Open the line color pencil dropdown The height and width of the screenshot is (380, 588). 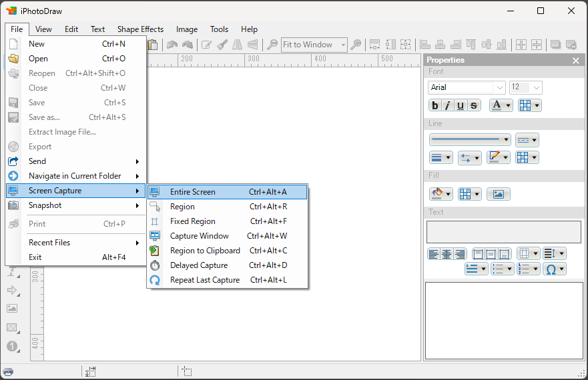tap(499, 157)
